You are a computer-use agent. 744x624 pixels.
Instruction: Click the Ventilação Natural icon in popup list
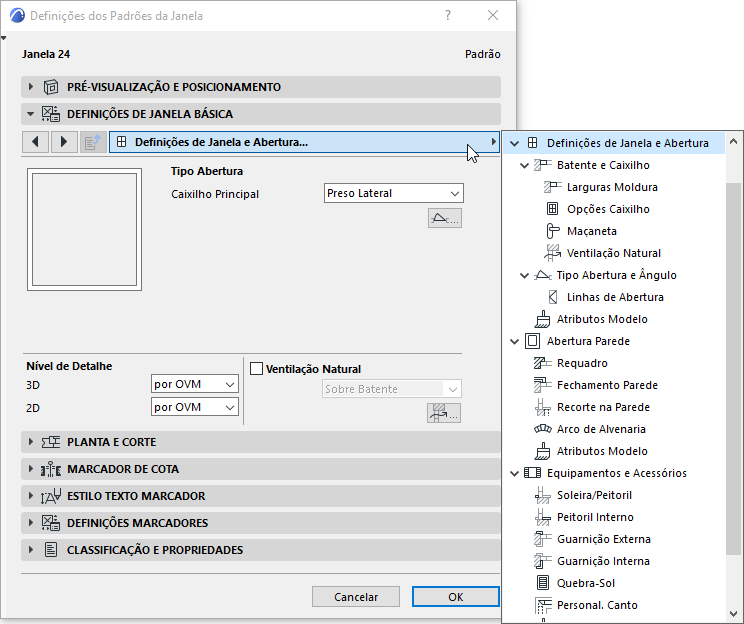coord(552,253)
